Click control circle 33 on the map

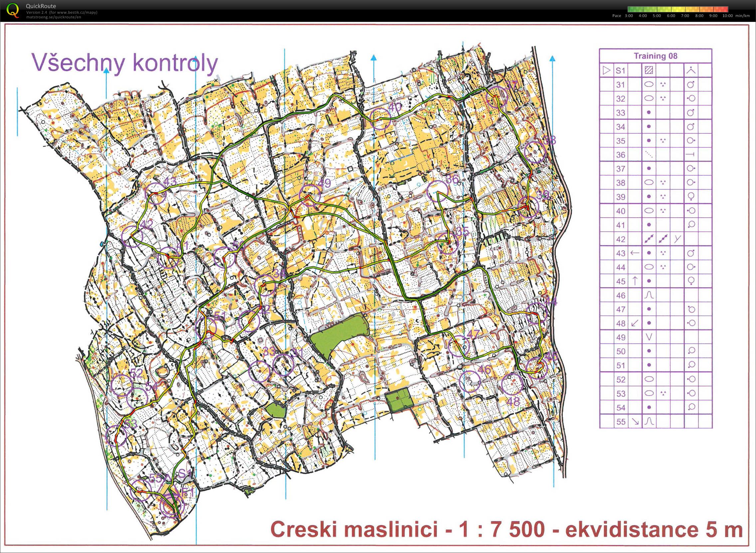[260, 371]
